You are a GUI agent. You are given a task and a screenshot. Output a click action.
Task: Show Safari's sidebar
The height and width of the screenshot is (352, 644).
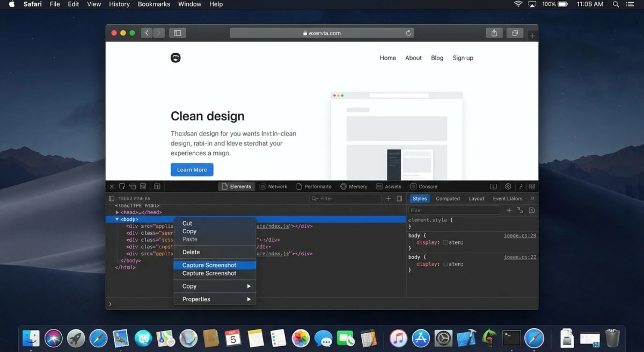177,33
